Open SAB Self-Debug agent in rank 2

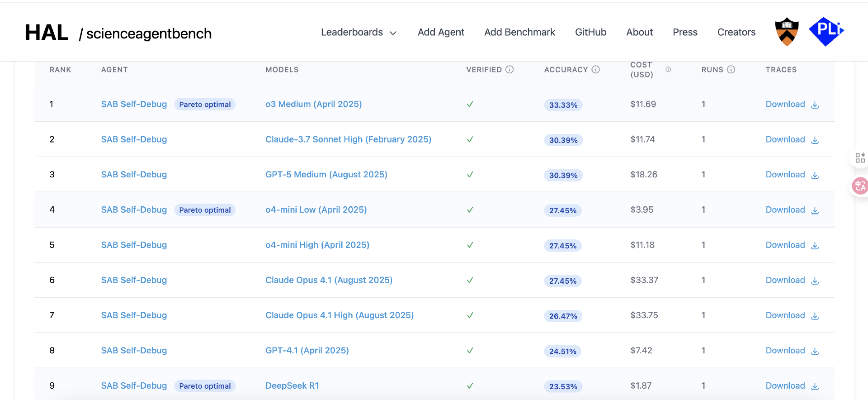point(134,139)
